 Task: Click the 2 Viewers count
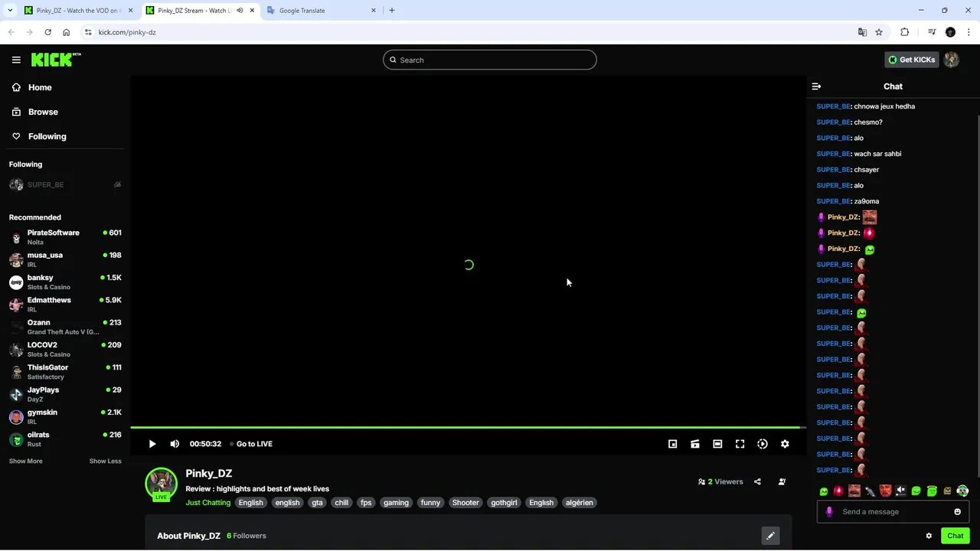(720, 482)
